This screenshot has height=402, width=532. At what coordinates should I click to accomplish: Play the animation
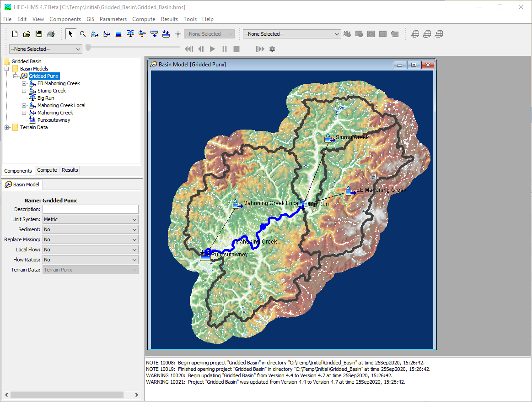pos(213,49)
